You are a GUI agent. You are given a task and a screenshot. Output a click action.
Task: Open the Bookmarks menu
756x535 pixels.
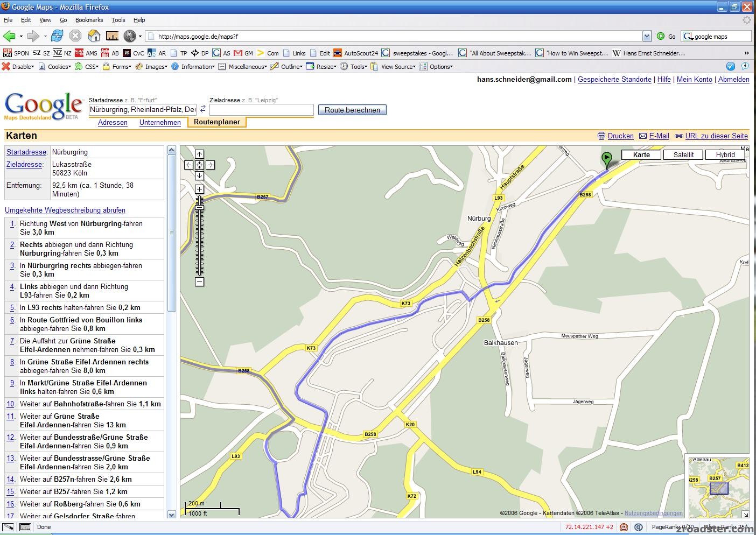(x=89, y=20)
